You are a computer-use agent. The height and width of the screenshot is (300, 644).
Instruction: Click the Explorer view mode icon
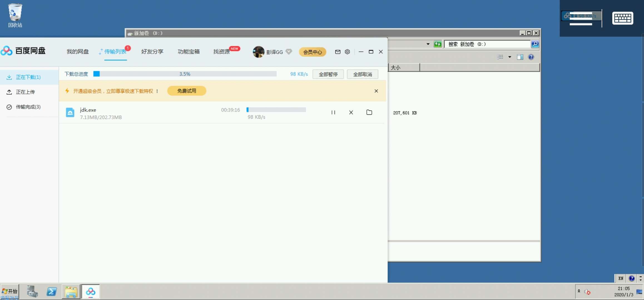coord(500,57)
